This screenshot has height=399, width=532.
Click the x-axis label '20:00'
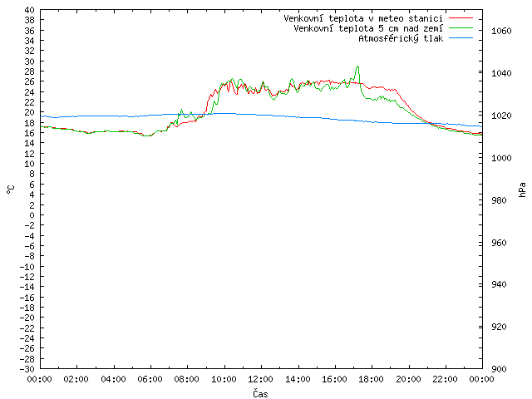click(x=408, y=379)
